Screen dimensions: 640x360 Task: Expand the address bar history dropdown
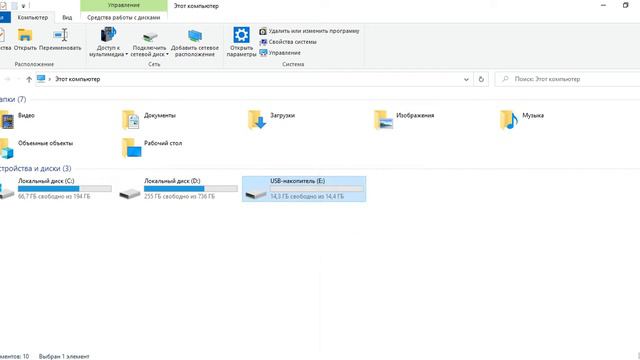pyautogui.click(x=466, y=79)
